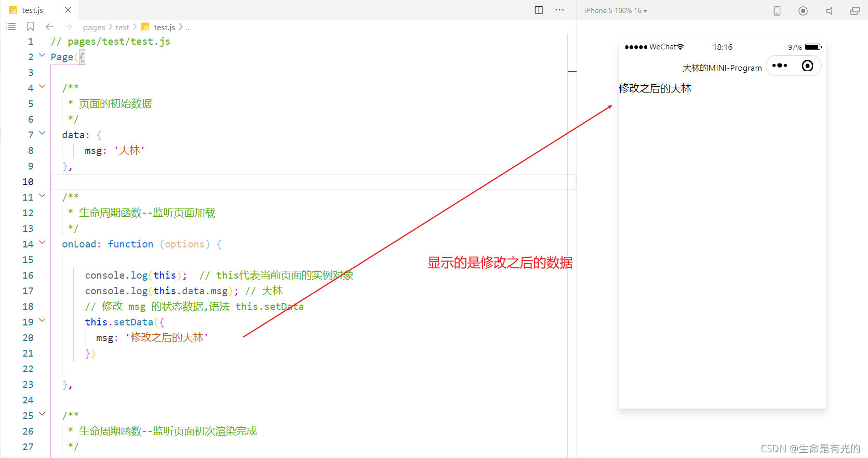Click the editor minimap scroll marker

point(572,71)
